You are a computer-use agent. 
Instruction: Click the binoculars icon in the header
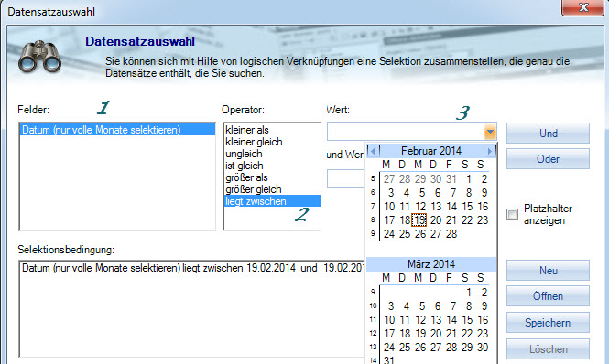point(39,57)
